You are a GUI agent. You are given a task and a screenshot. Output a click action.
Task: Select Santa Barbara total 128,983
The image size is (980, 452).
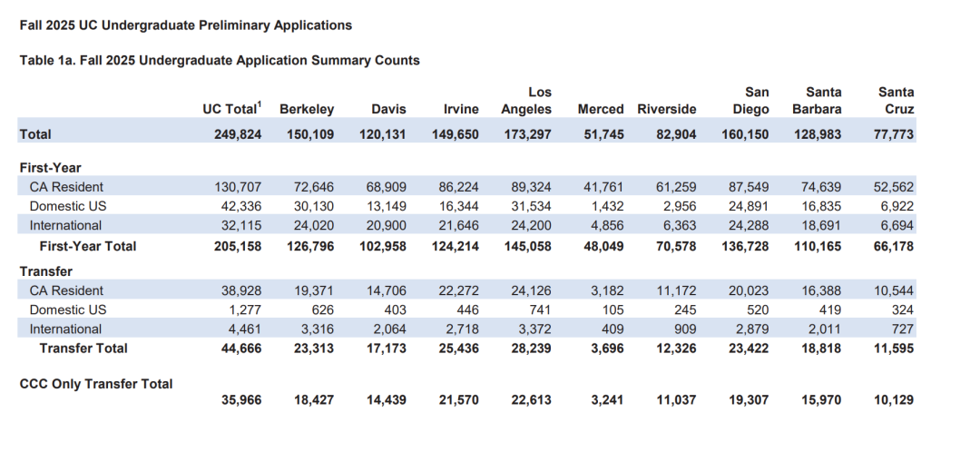tap(818, 134)
